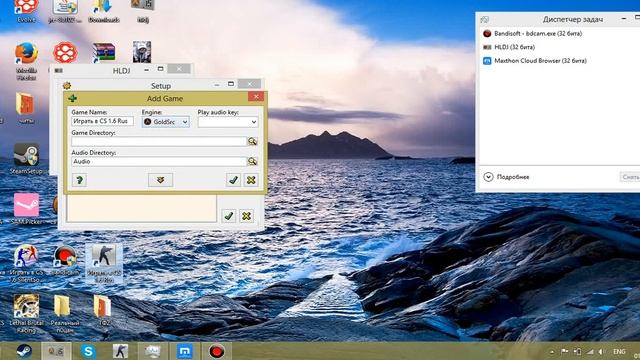The width and height of the screenshot is (640, 360).
Task: Select the SAM Picker pink desktop icon
Action: click(27, 208)
